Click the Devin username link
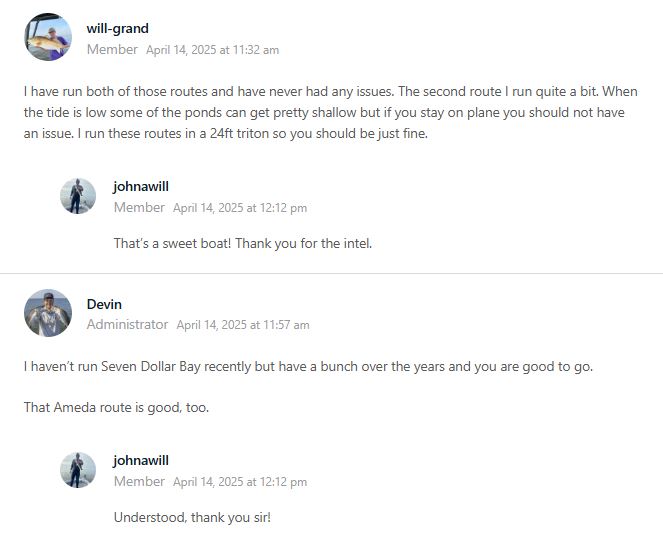This screenshot has width=663, height=544. pos(104,304)
